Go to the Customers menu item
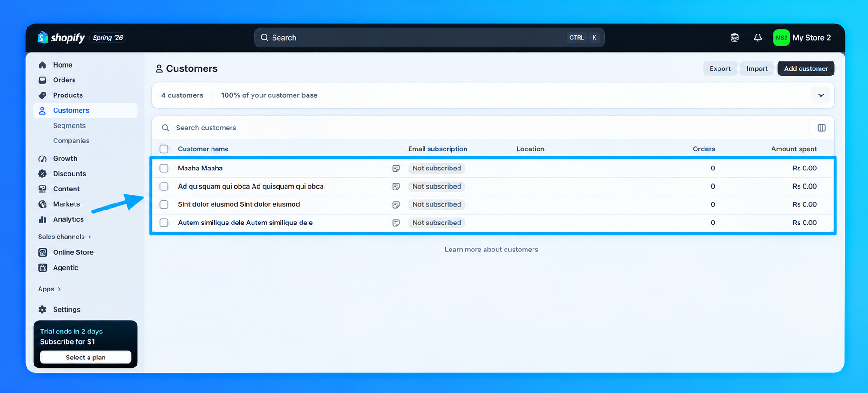 click(85, 110)
